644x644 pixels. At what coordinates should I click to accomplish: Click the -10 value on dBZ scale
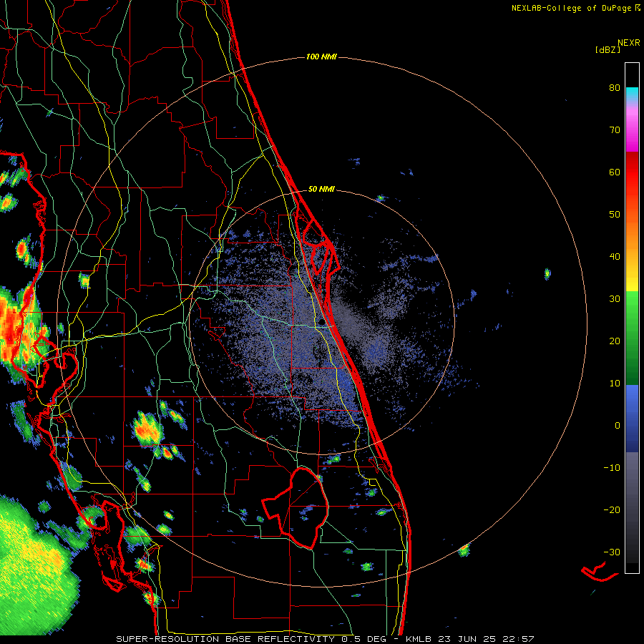coord(612,468)
